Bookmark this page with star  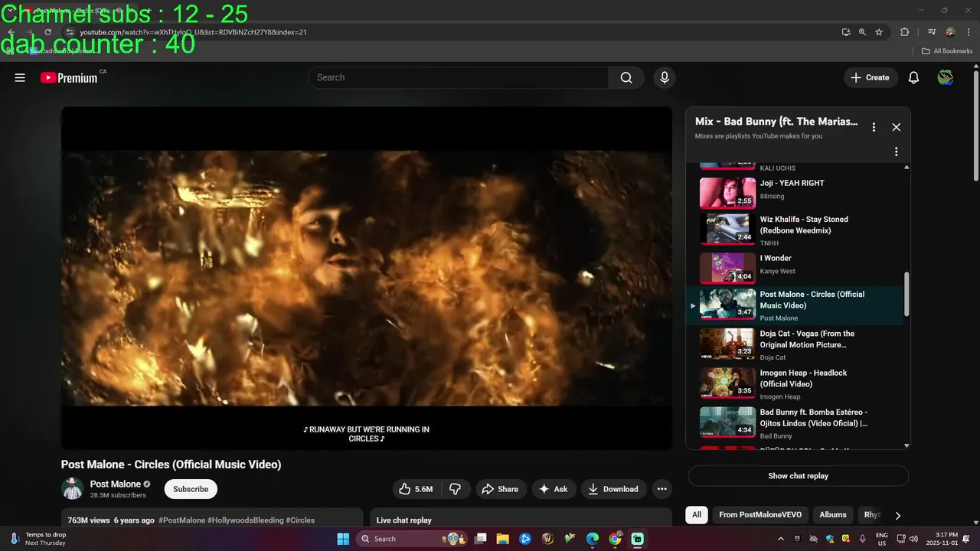(879, 32)
